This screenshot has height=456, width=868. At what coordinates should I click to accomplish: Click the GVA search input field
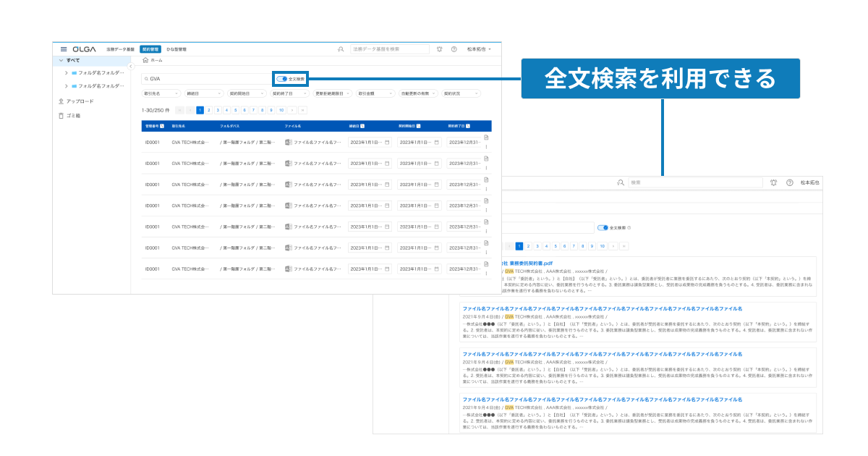206,78
